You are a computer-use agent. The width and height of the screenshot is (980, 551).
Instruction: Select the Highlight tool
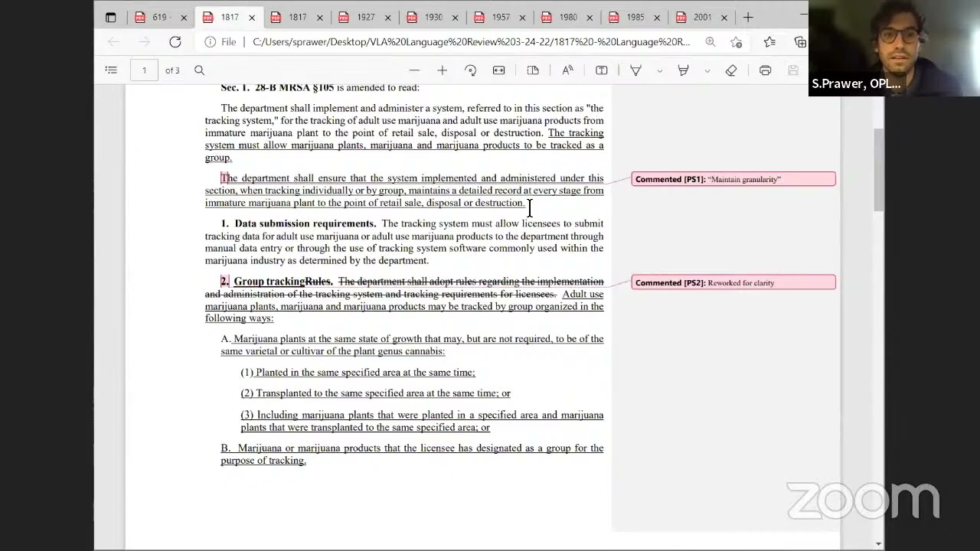(x=683, y=70)
